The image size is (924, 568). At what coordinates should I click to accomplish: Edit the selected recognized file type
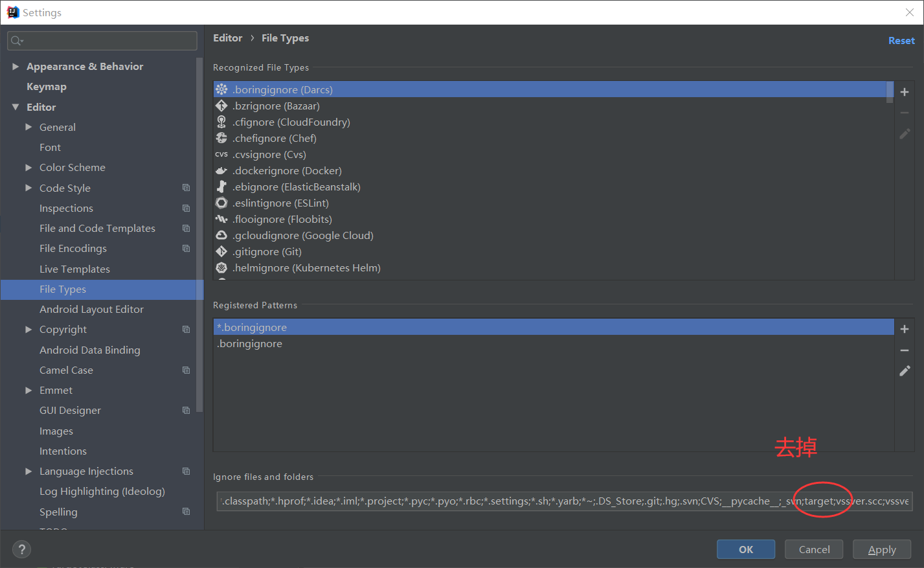coord(904,133)
